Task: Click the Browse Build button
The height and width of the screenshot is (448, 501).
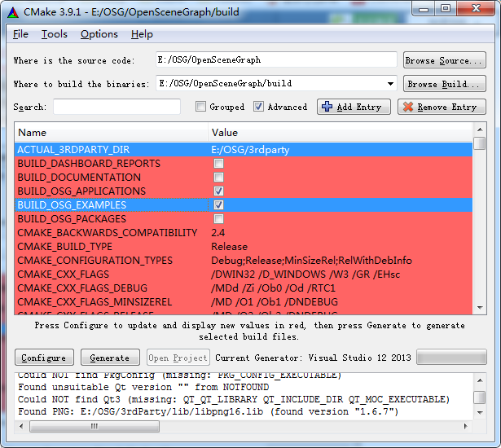Action: [x=445, y=84]
